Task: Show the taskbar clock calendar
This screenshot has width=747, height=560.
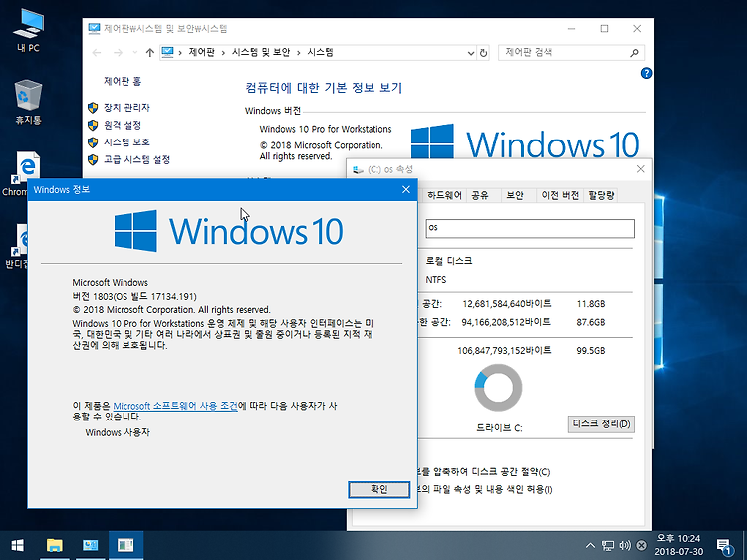Action: [678, 545]
